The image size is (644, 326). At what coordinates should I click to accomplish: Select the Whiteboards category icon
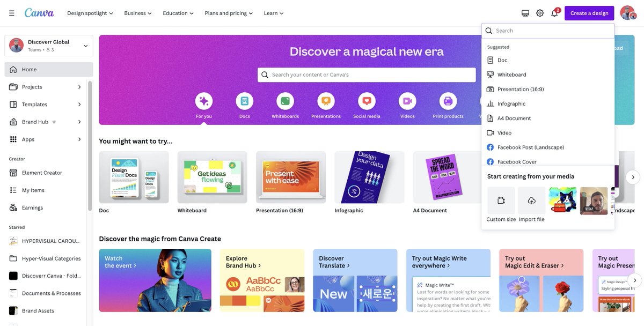pos(286,101)
